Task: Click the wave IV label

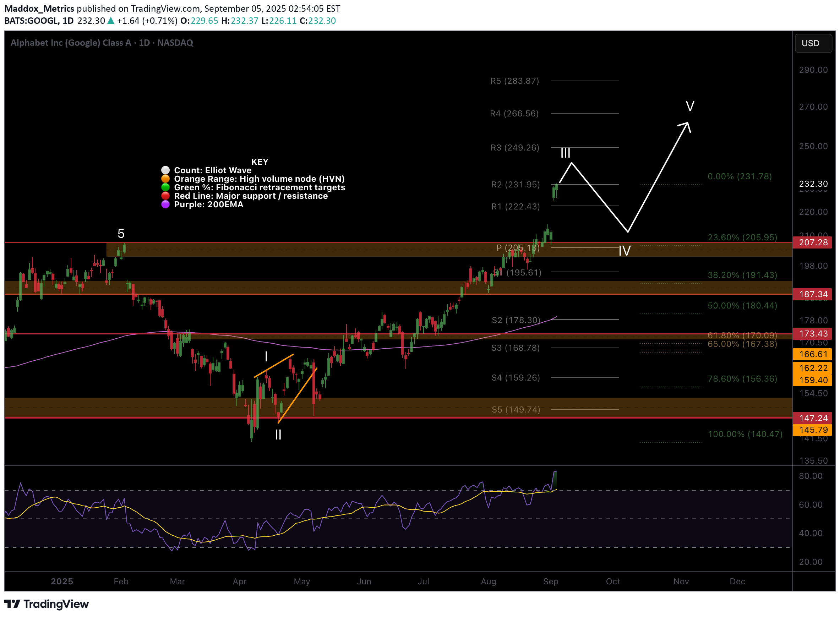Action: pos(624,251)
